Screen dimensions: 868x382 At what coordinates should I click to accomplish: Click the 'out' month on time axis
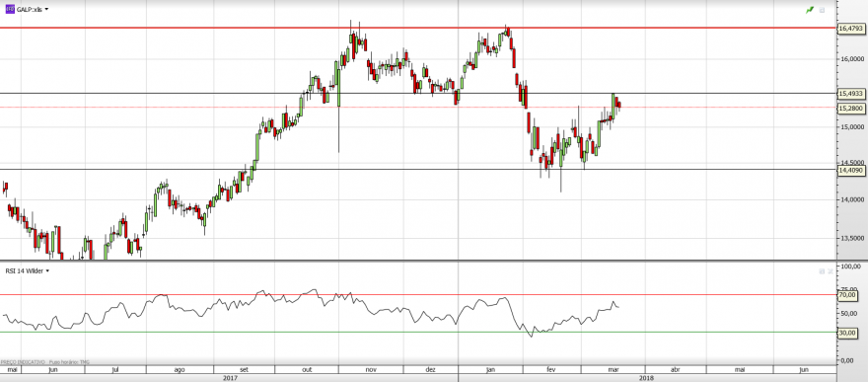(x=307, y=369)
